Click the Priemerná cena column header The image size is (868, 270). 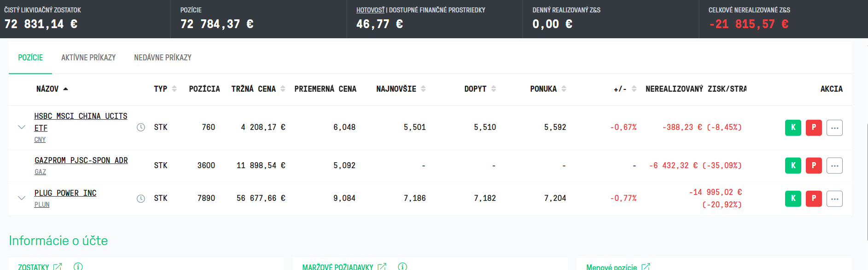tap(326, 89)
